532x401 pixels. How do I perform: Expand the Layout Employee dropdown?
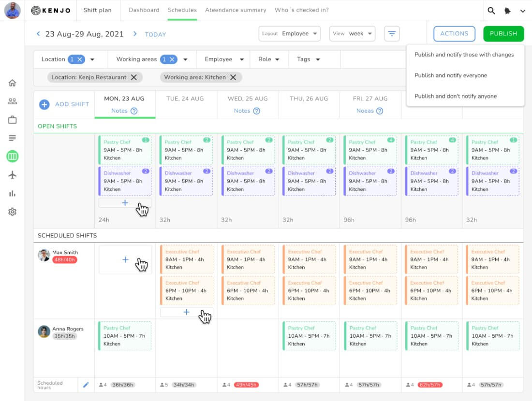tap(290, 34)
